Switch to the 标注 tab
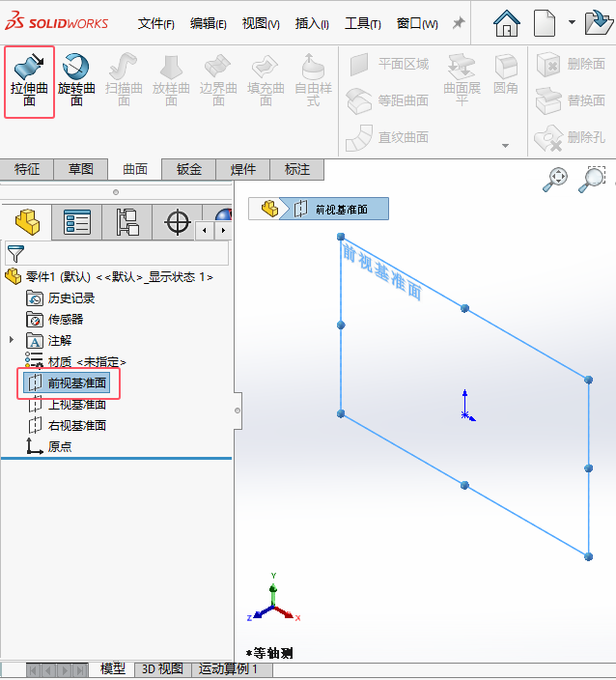This screenshot has width=616, height=680. pos(297,169)
